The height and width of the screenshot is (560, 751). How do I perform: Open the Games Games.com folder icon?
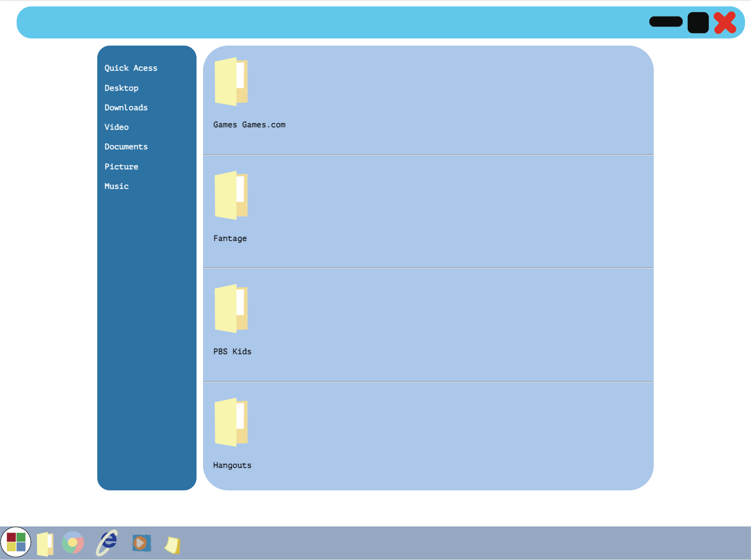tap(231, 82)
